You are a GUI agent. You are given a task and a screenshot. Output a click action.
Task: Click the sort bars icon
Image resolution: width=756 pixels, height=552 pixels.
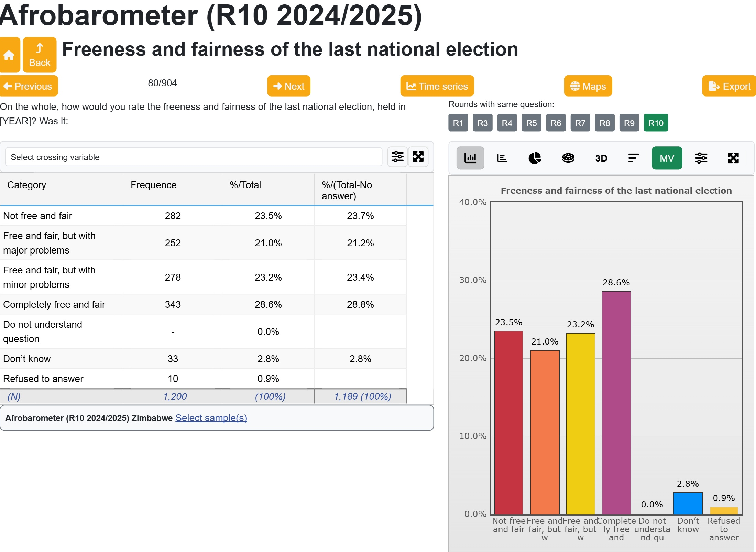tap(633, 158)
